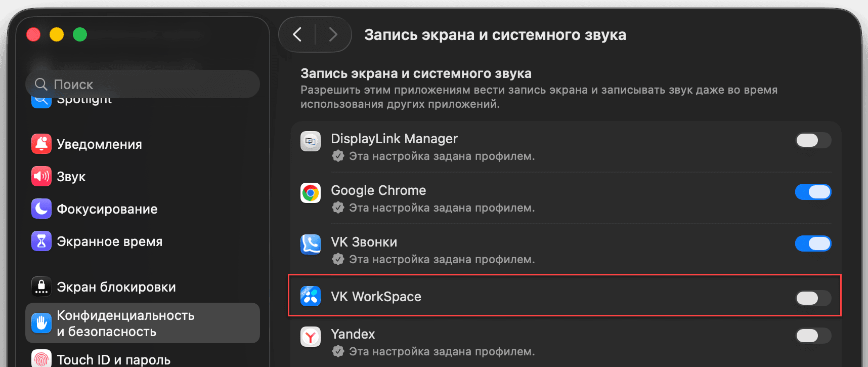Click the description text starting with Разрешить

(x=539, y=97)
